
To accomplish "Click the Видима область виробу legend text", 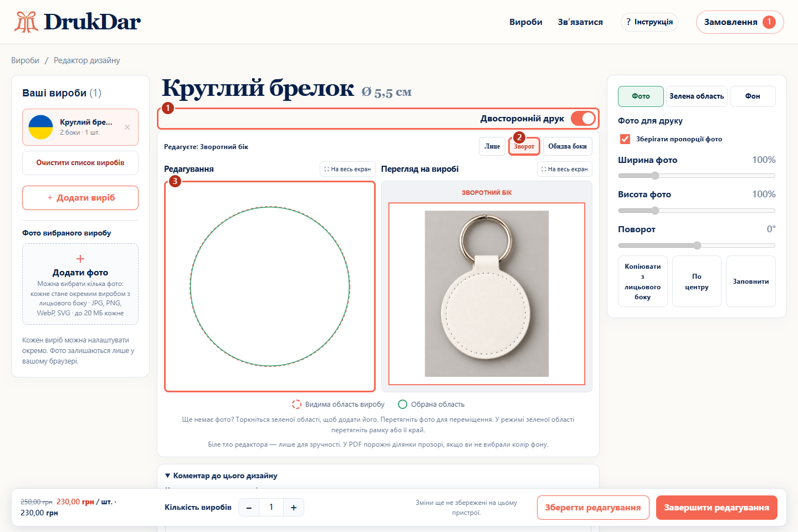I will point(345,405).
